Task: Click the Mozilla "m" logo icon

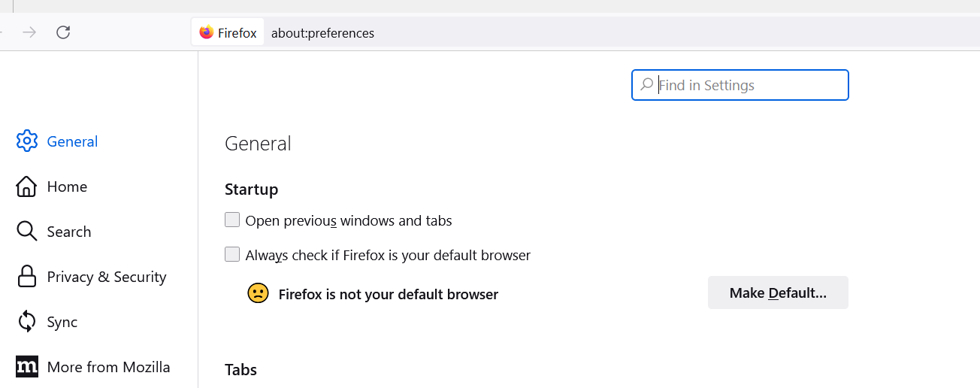Action: [x=27, y=367]
